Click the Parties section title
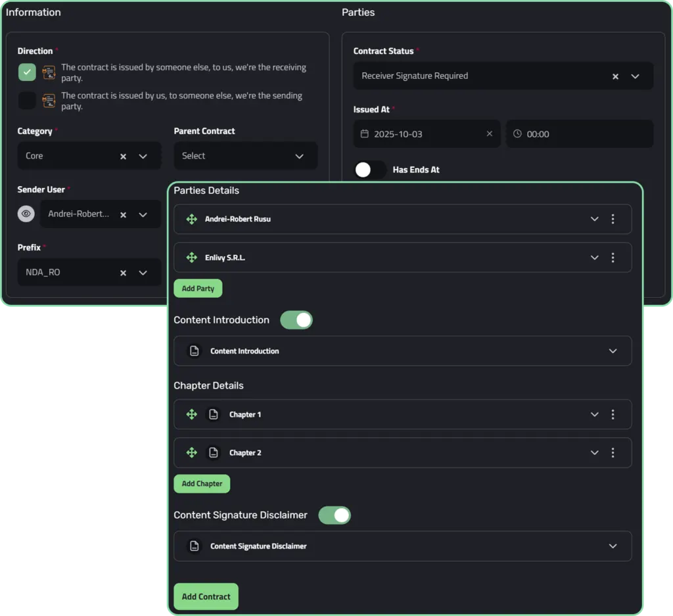 point(358,12)
